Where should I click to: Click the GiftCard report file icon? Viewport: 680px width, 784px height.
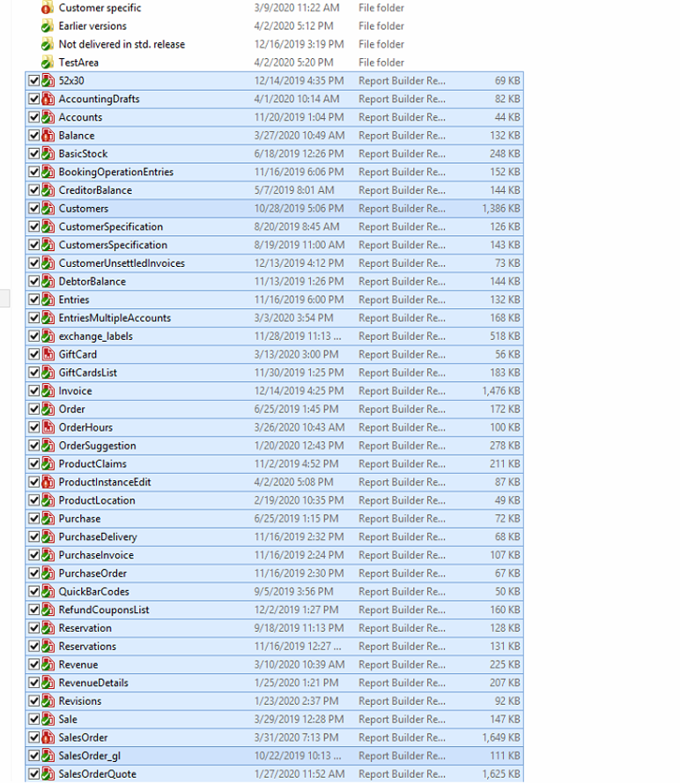pos(48,354)
